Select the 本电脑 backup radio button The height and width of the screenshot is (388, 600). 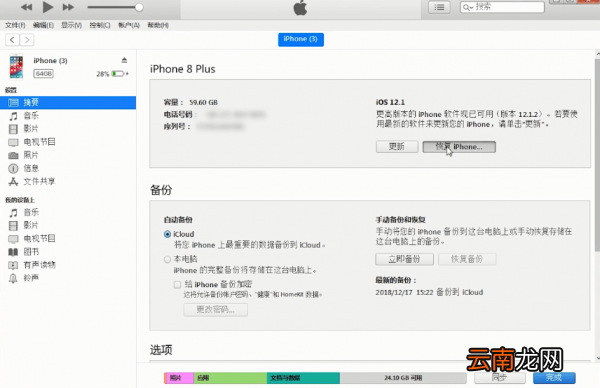[167, 259]
